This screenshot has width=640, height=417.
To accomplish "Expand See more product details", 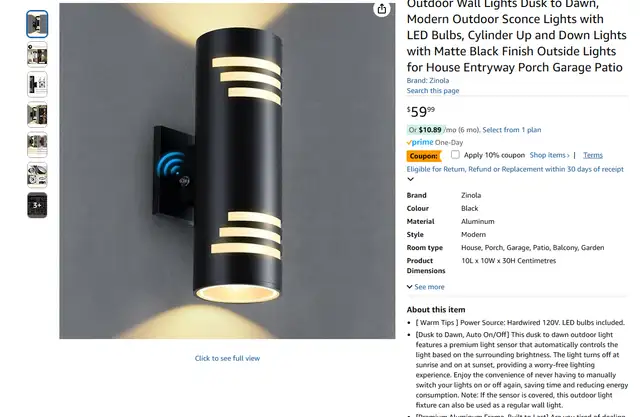I will tap(426, 287).
